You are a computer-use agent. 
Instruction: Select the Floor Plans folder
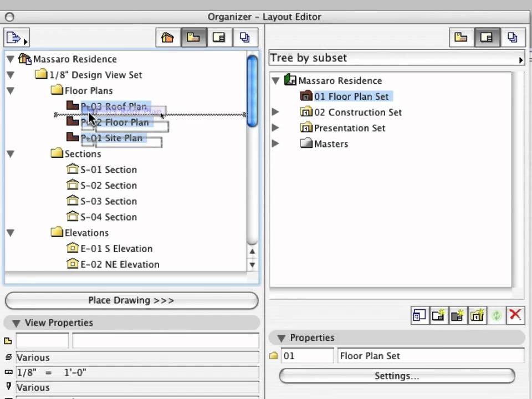tap(82, 91)
